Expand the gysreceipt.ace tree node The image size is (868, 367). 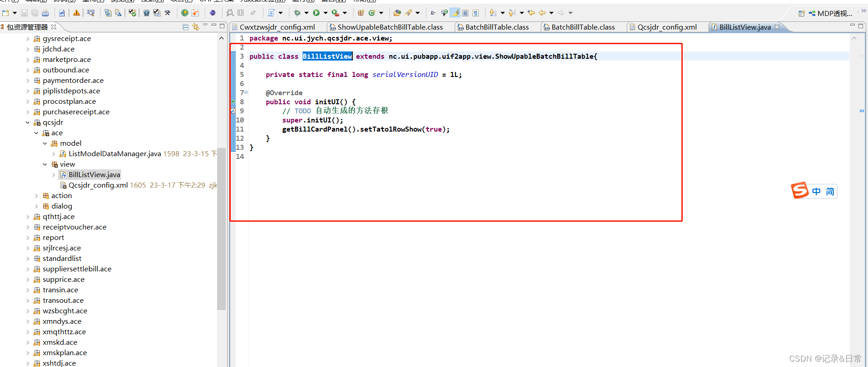(x=28, y=39)
